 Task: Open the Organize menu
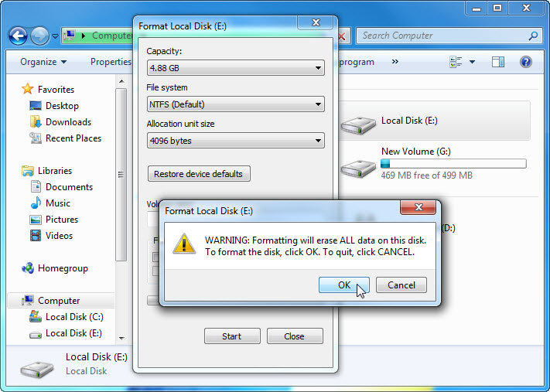click(x=43, y=62)
